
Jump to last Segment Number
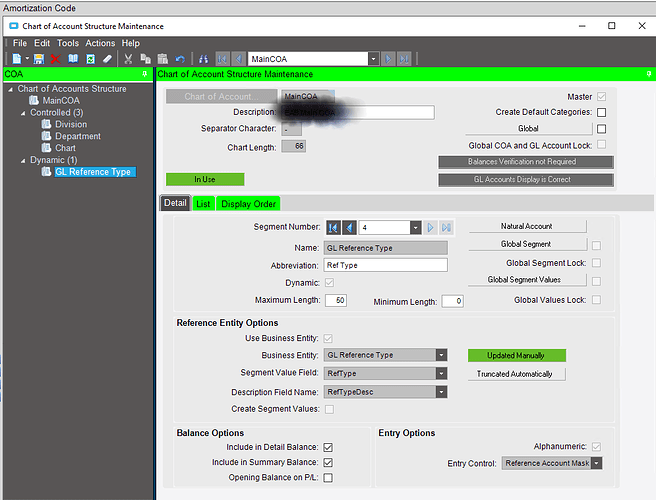446,228
